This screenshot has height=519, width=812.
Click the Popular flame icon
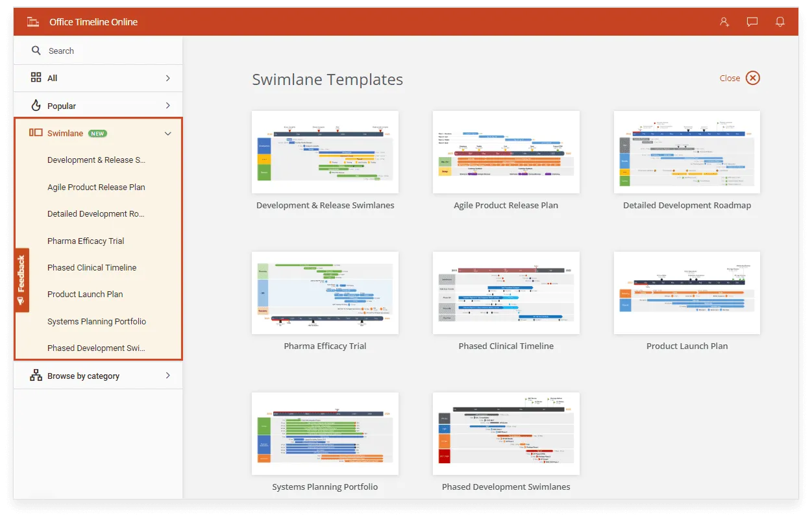coord(36,105)
